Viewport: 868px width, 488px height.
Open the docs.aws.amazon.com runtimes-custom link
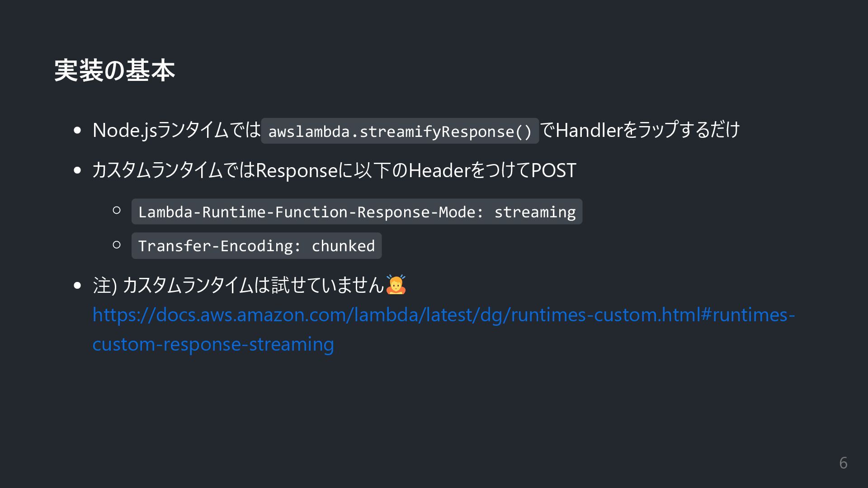point(443,315)
